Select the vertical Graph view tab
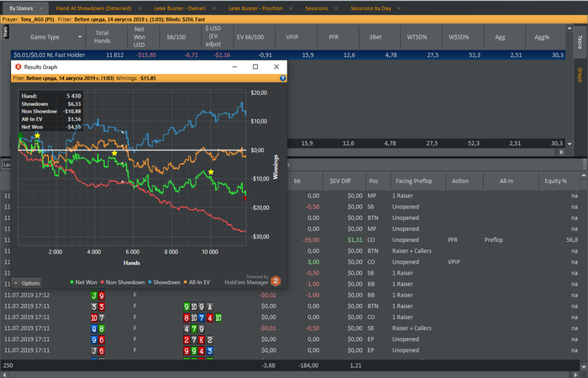This screenshot has height=378, width=588. 580,75
